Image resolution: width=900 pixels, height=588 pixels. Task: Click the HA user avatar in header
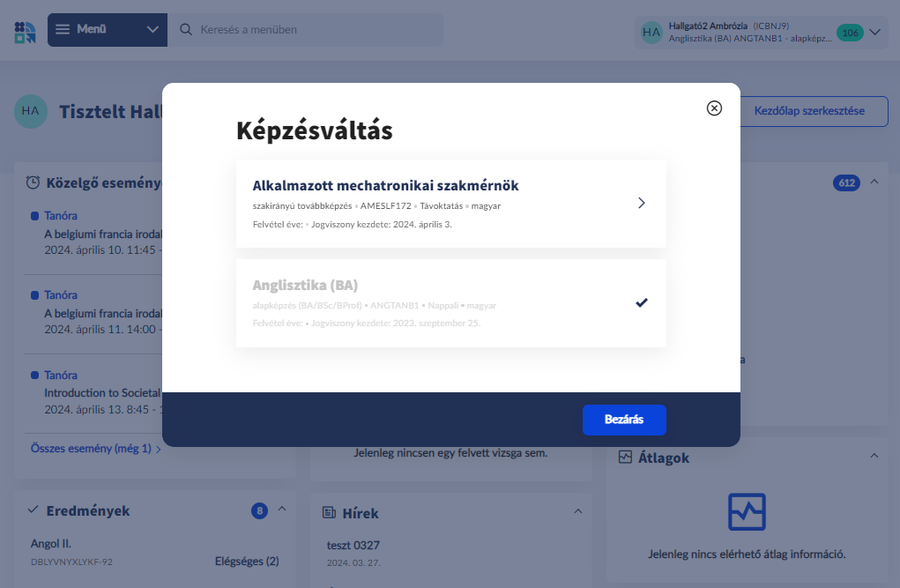pyautogui.click(x=651, y=33)
